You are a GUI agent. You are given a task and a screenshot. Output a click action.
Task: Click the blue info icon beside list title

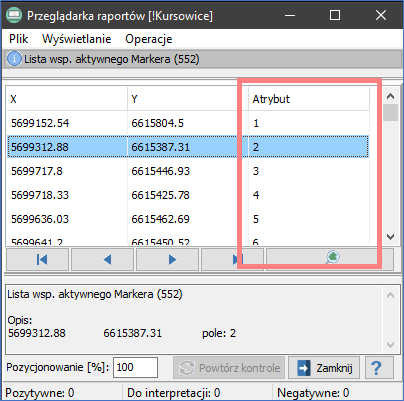click(14, 59)
